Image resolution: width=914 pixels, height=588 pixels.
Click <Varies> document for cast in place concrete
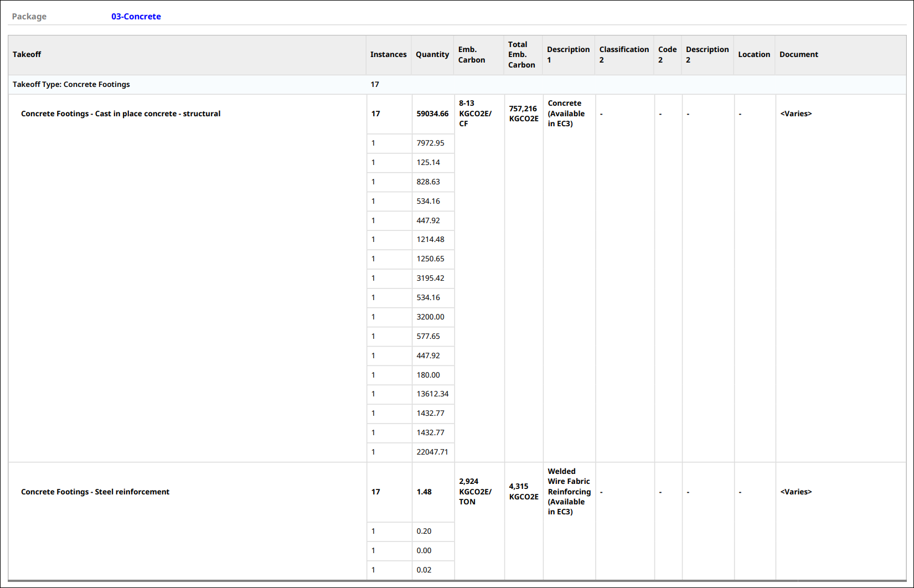pos(796,114)
